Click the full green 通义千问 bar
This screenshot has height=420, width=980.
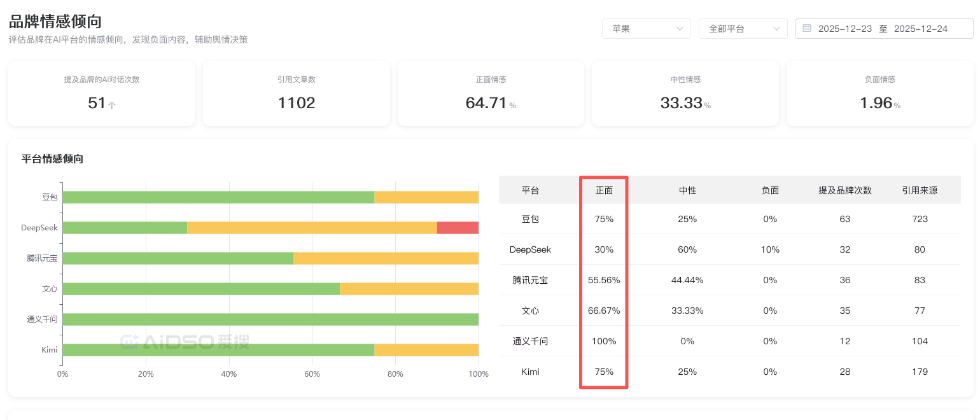click(270, 319)
